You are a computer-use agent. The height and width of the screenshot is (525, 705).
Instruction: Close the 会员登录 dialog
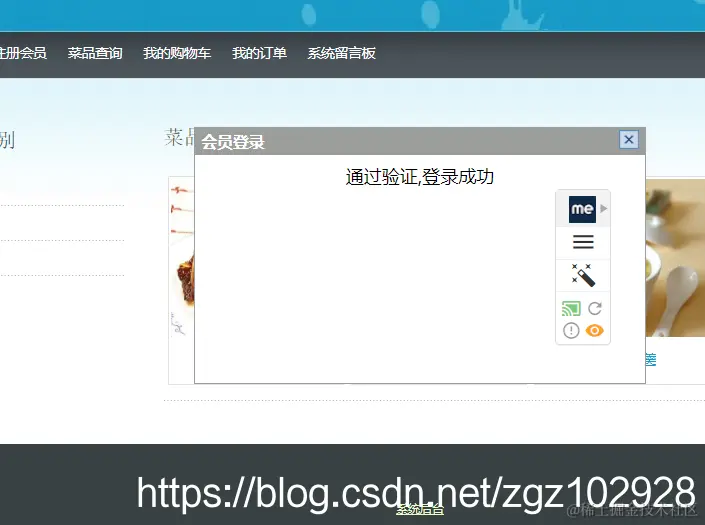point(629,140)
